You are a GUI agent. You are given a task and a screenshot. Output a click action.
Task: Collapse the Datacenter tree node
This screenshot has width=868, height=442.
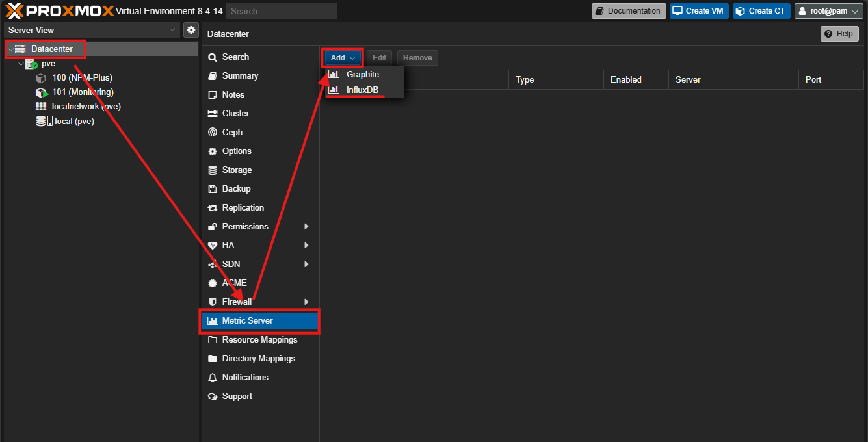10,49
